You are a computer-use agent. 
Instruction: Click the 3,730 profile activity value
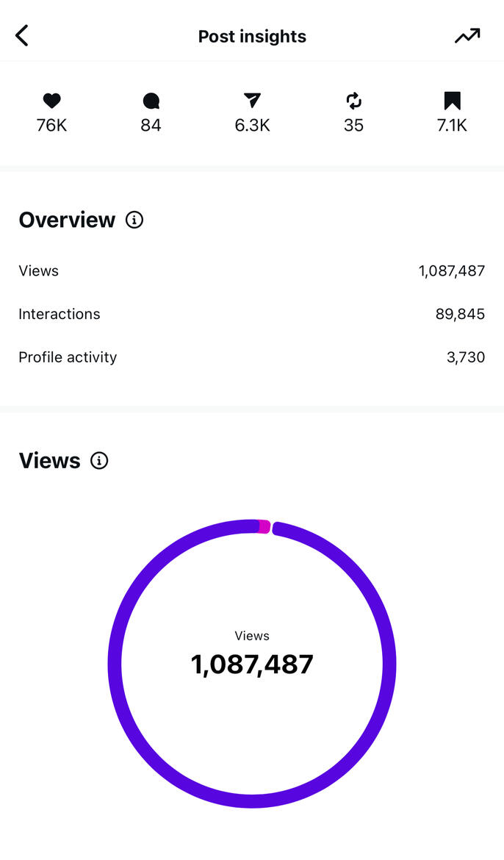click(x=465, y=358)
